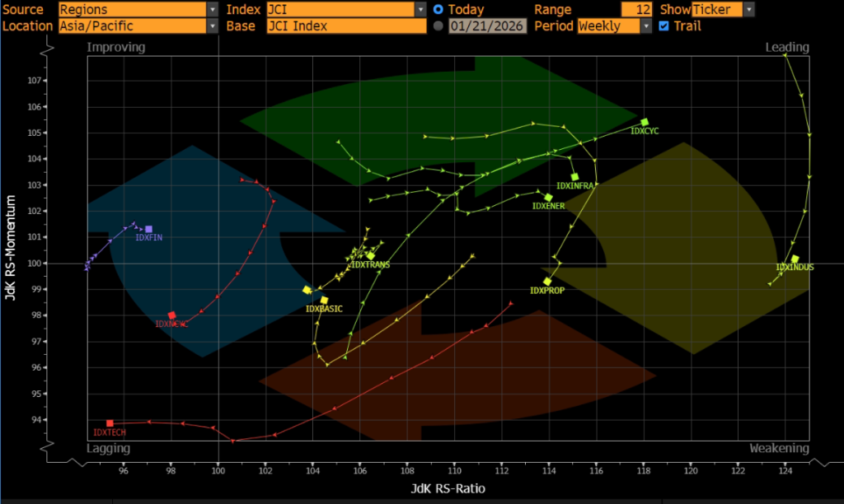
Task: Click the IDXTRANS ticker label
Action: pos(370,264)
